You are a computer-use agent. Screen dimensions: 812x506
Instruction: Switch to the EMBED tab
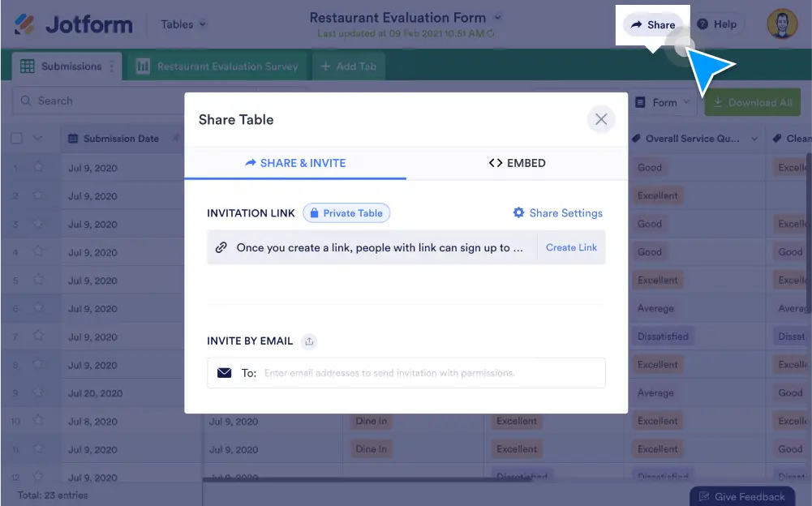pyautogui.click(x=516, y=163)
